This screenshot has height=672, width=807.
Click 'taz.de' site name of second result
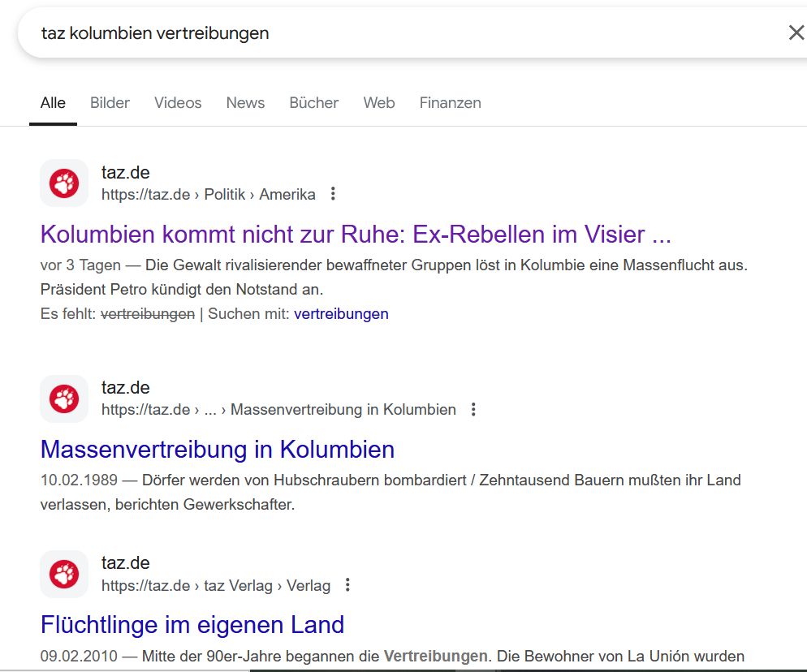[x=126, y=387]
